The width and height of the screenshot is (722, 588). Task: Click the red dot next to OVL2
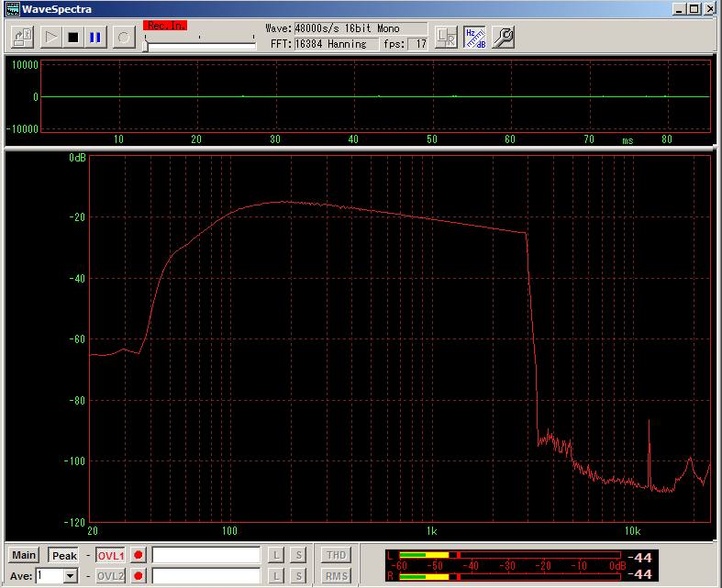click(138, 575)
